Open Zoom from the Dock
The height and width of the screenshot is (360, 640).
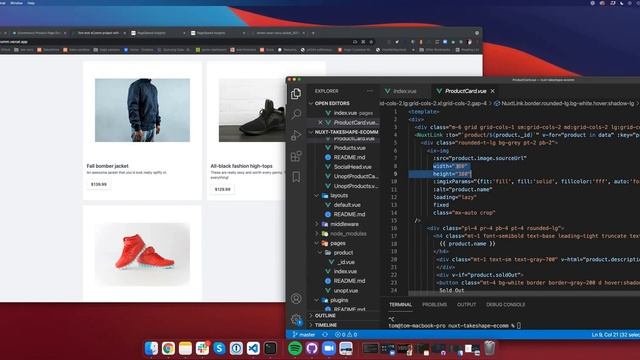coord(329,349)
